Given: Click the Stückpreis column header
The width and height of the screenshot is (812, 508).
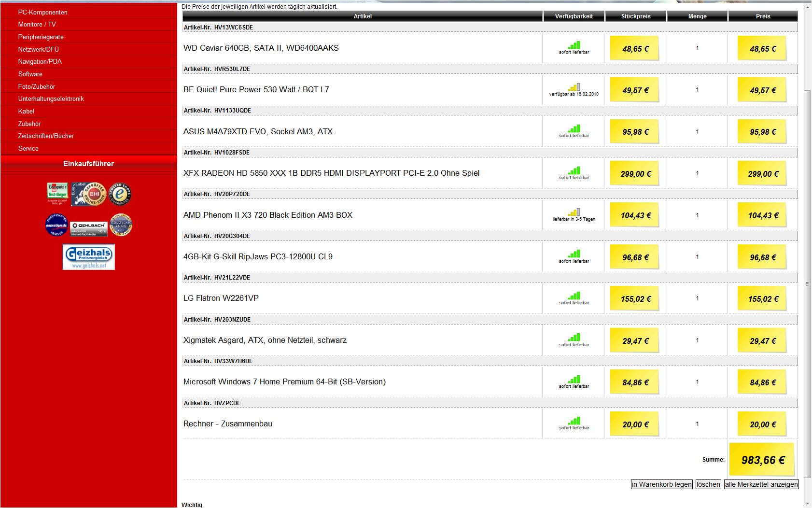Looking at the screenshot, I should pyautogui.click(x=636, y=16).
